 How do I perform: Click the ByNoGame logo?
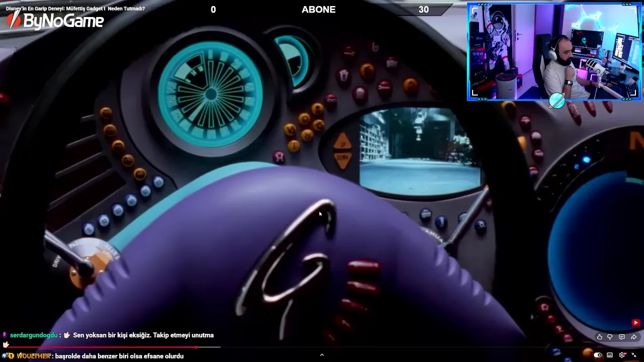[55, 21]
